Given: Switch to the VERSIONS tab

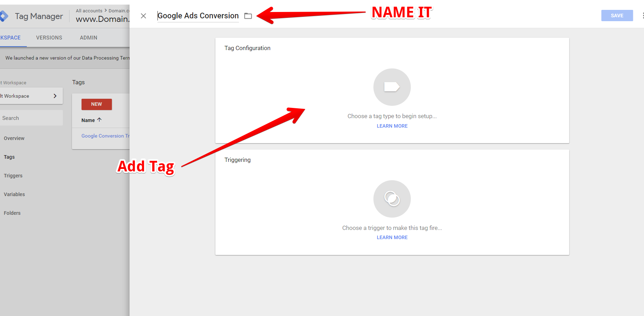Looking at the screenshot, I should click(x=49, y=38).
